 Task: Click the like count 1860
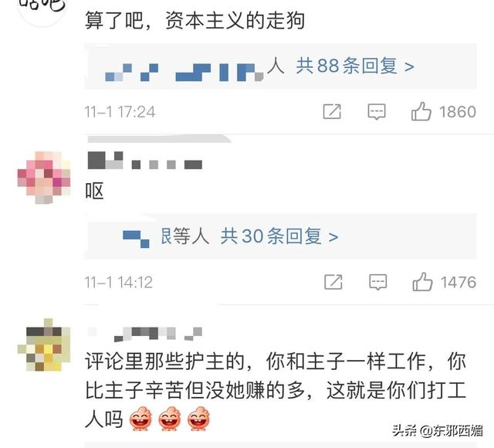458,112
